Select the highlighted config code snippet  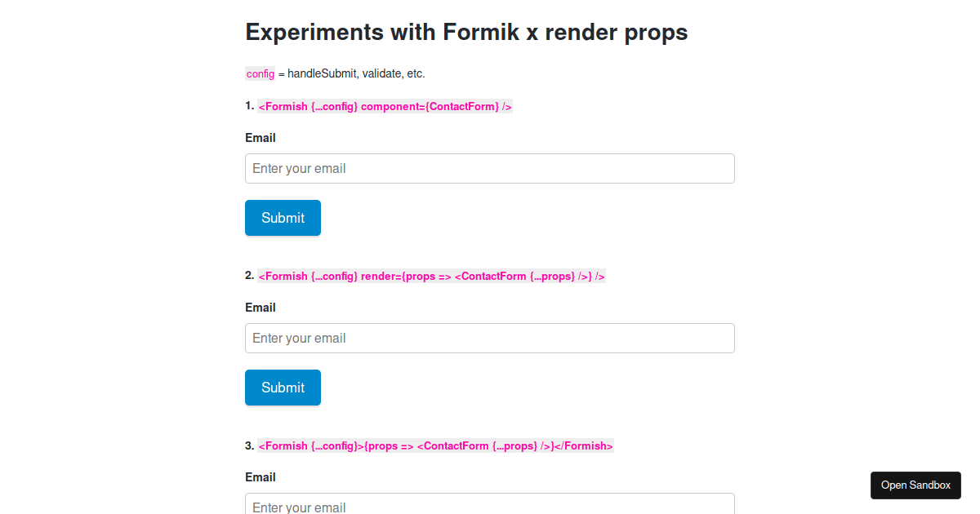coord(260,73)
